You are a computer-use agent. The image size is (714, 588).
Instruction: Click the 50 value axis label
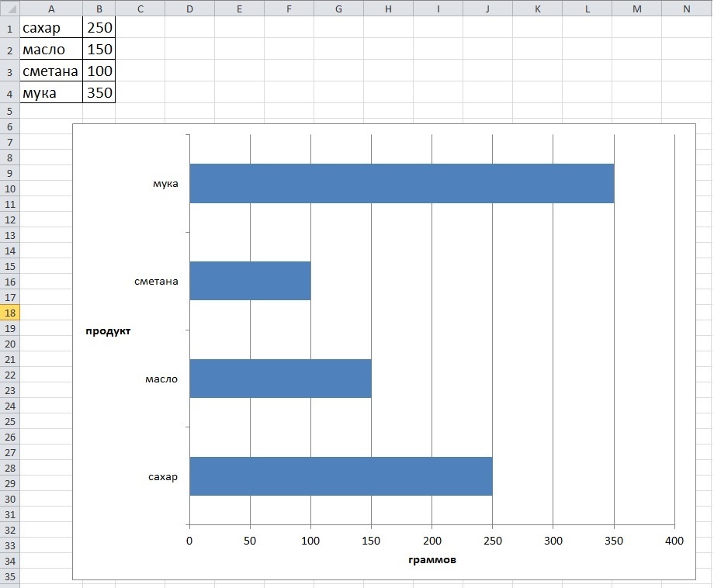(250, 541)
